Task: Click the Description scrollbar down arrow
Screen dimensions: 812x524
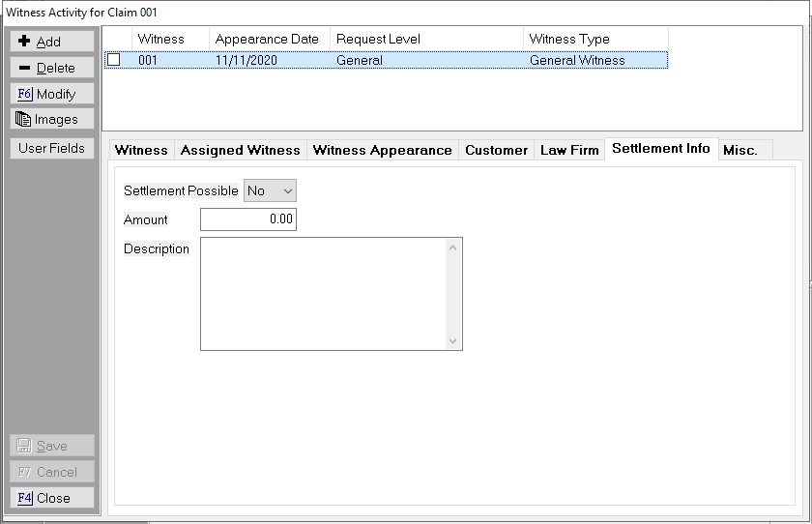Action: click(x=453, y=341)
